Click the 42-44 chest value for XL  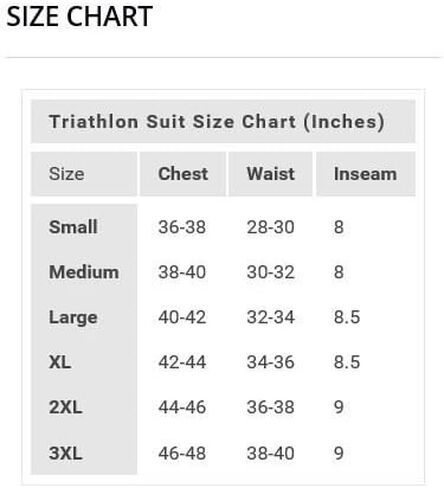(182, 362)
